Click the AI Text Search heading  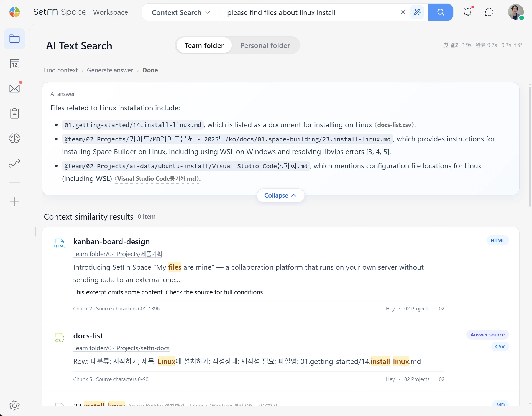click(x=79, y=46)
